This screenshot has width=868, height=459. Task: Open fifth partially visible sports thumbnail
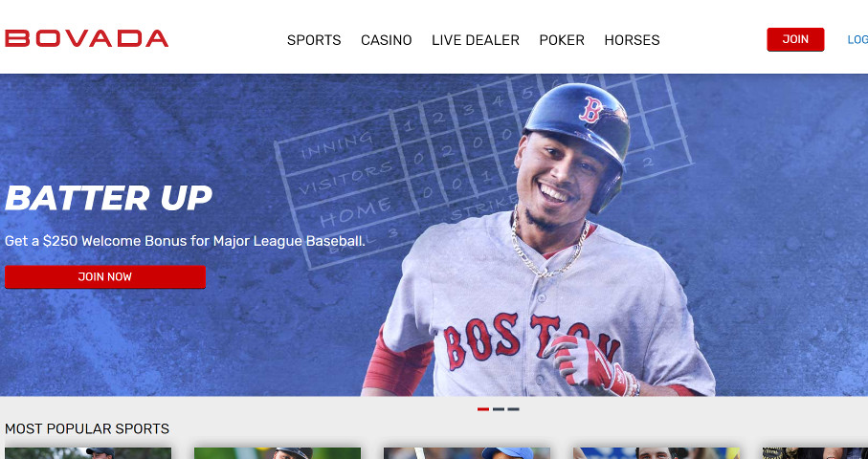click(814, 453)
